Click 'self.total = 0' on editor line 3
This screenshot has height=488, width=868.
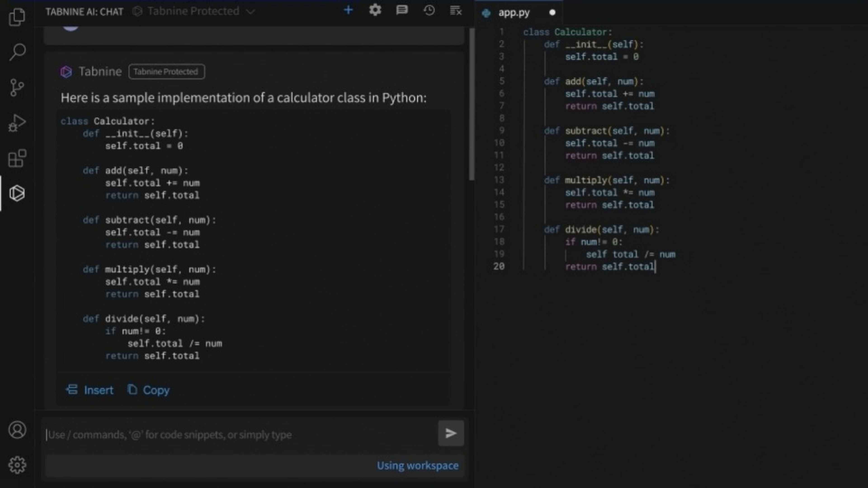pyautogui.click(x=602, y=56)
